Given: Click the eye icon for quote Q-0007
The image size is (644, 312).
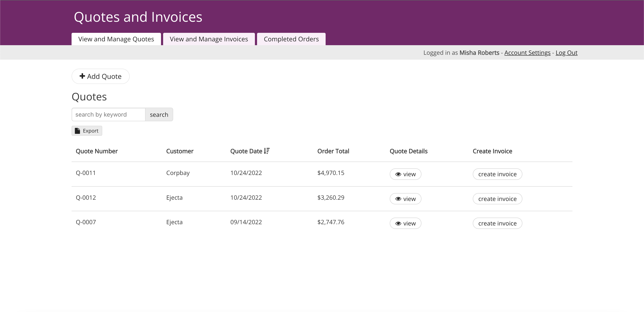Looking at the screenshot, I should pos(398,223).
